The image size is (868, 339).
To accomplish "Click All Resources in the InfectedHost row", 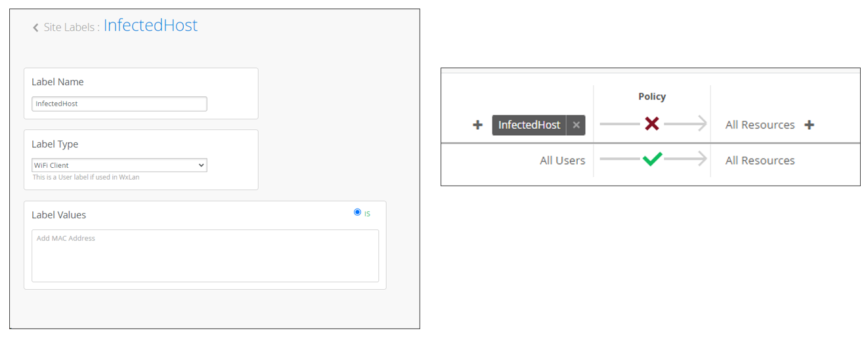I will tap(760, 125).
